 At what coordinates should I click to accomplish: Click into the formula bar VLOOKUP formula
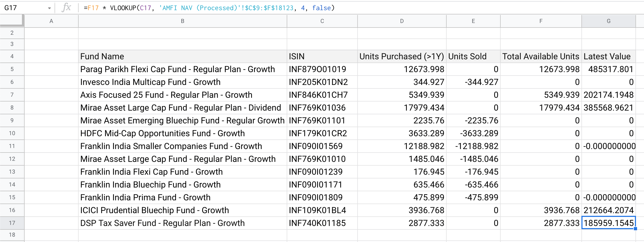pos(209,8)
